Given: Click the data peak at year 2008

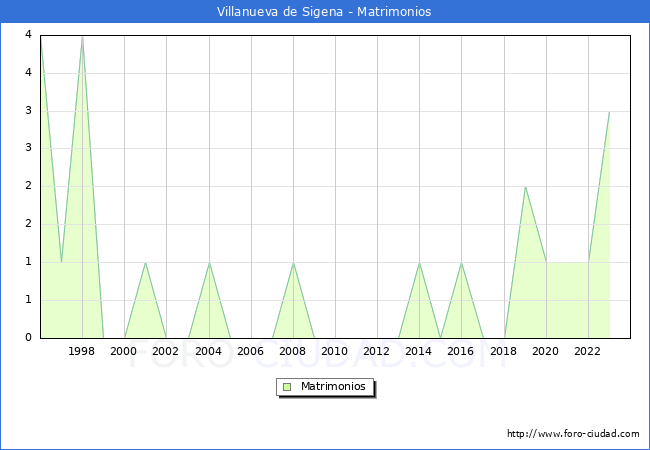Looking at the screenshot, I should (x=293, y=262).
